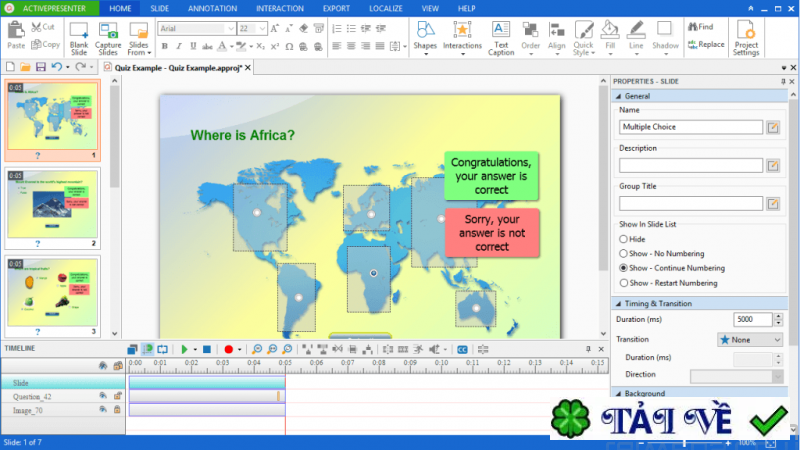800x450 pixels.
Task: Open the Arial font family dropdown
Action: [x=231, y=28]
